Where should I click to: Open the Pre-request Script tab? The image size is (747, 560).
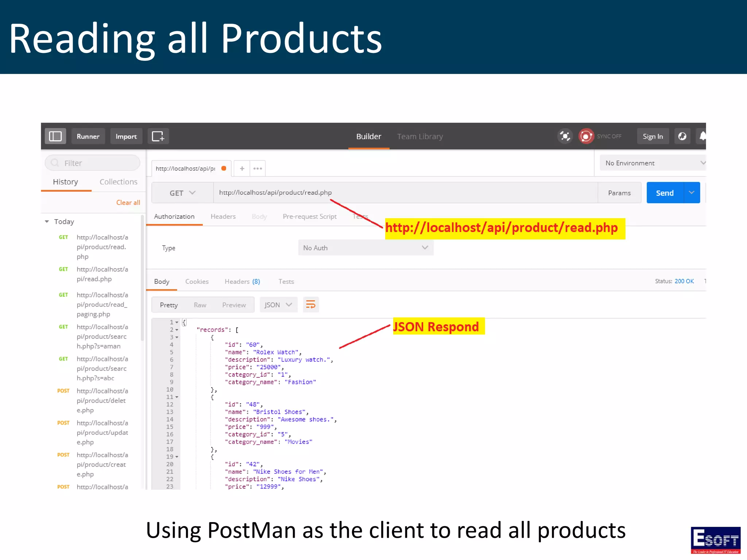pos(309,216)
